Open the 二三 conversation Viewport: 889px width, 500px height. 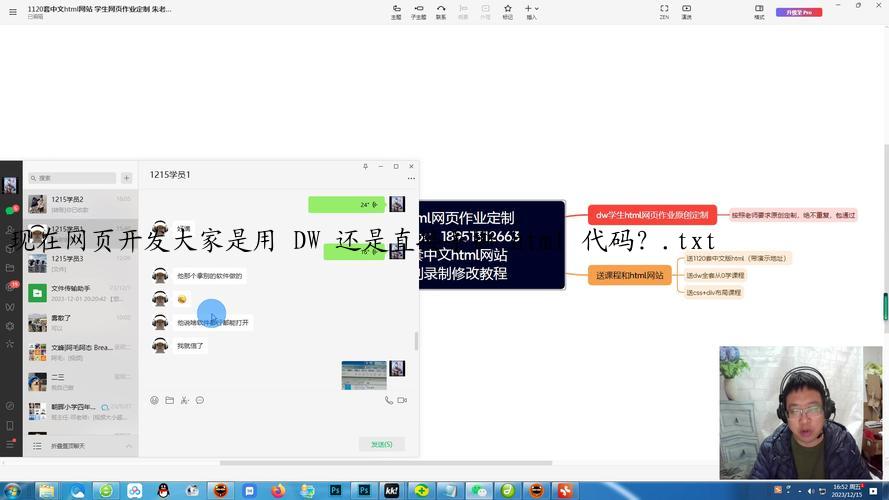(x=81, y=382)
